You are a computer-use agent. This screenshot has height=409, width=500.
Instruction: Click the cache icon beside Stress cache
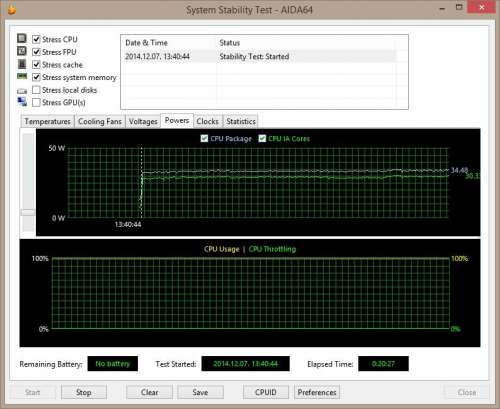22,64
